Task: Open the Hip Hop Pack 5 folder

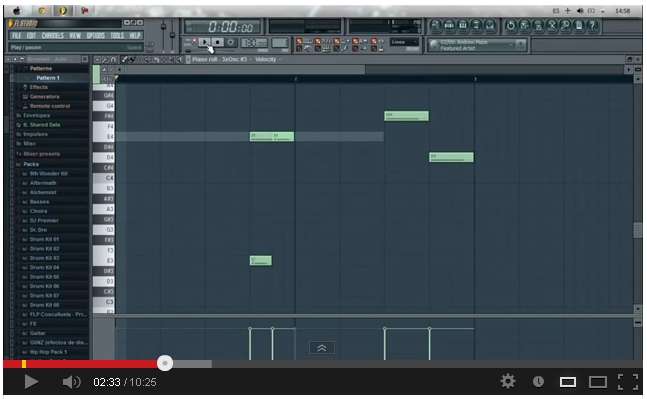Action: coord(48,352)
